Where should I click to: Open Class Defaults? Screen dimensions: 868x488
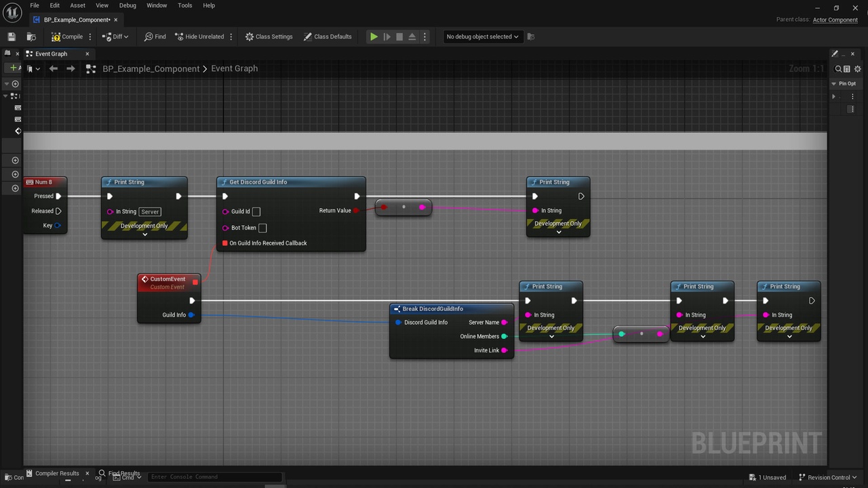[328, 37]
